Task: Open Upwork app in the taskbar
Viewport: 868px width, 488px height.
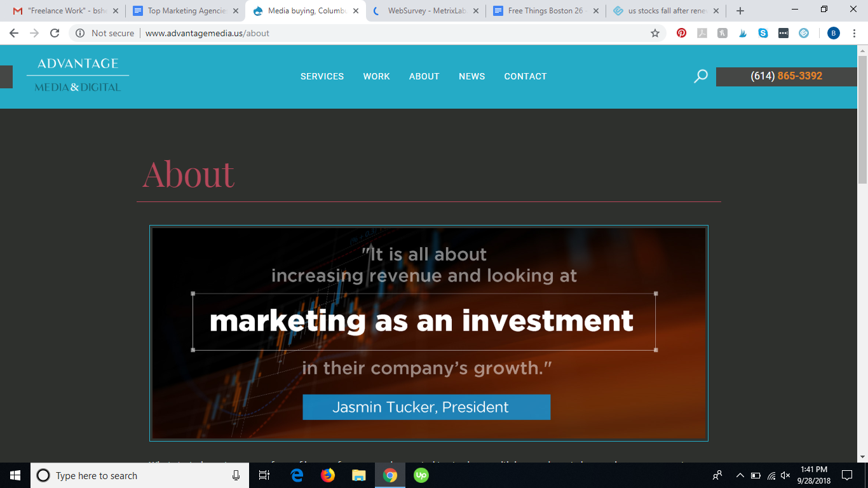Action: (x=421, y=475)
